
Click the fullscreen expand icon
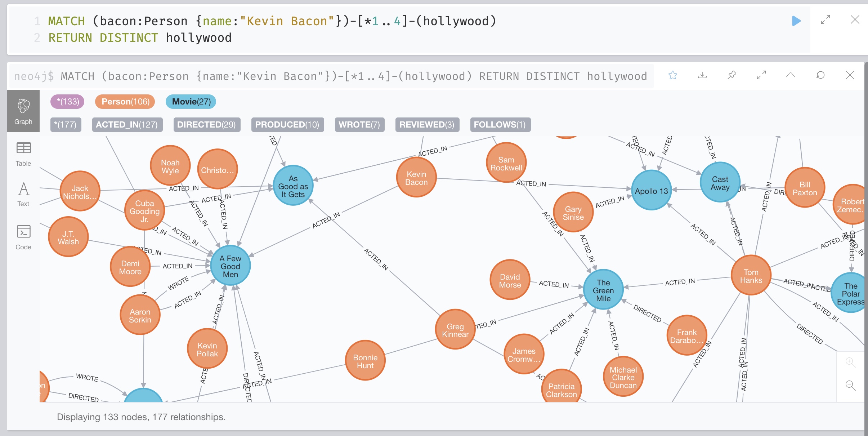(825, 20)
